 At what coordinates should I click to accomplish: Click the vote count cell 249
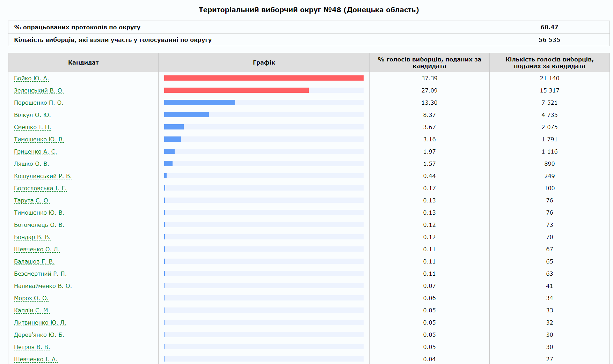pos(550,176)
